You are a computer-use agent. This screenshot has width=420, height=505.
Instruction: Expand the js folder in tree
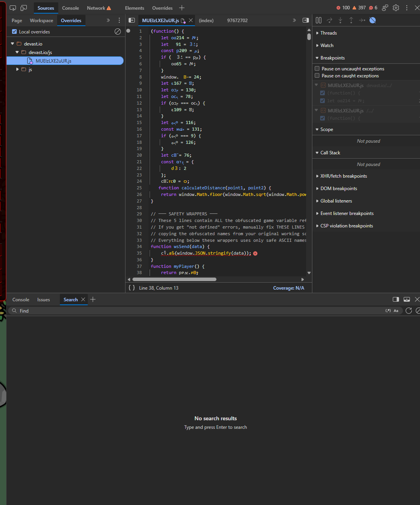coord(17,69)
